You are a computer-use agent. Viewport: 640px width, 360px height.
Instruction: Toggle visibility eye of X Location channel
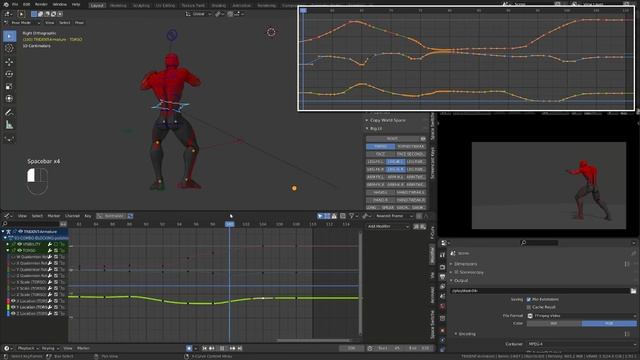pyautogui.click(x=13, y=301)
